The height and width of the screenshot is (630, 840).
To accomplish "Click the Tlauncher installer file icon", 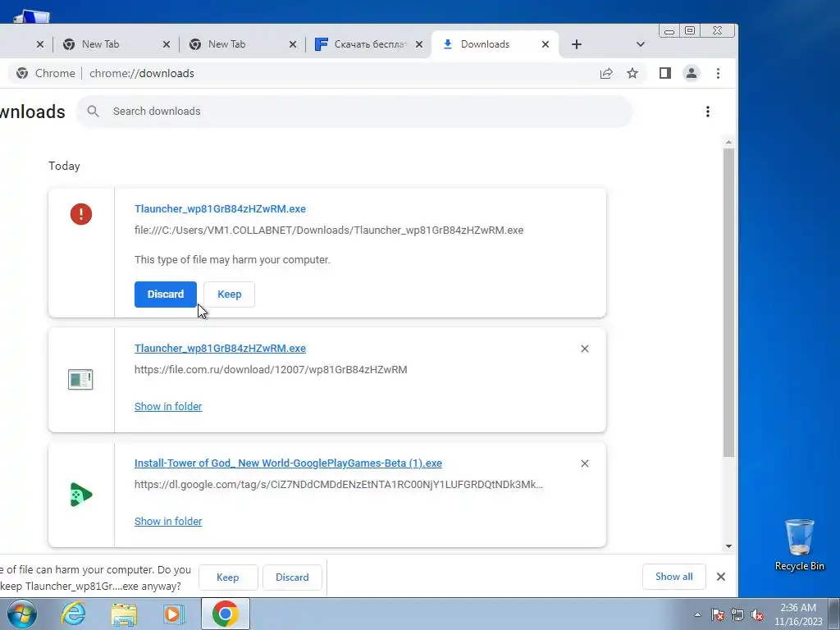I will point(81,379).
